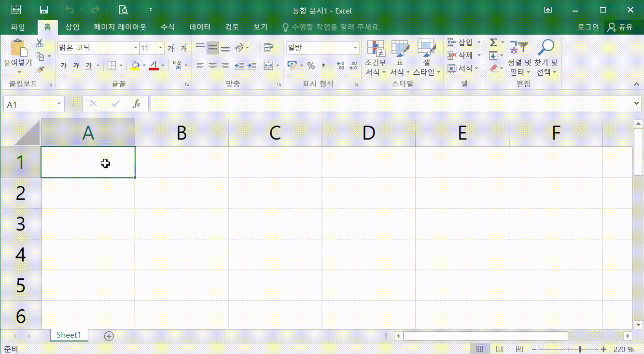Screen dimensions: 644x354
Task: Open Sort & Filter (정렬 및 필터)
Action: [x=519, y=57]
